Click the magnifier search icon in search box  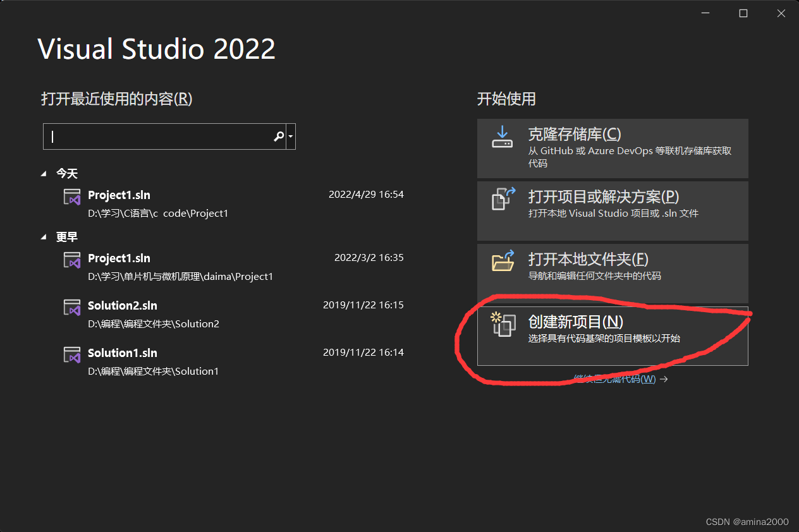[278, 136]
